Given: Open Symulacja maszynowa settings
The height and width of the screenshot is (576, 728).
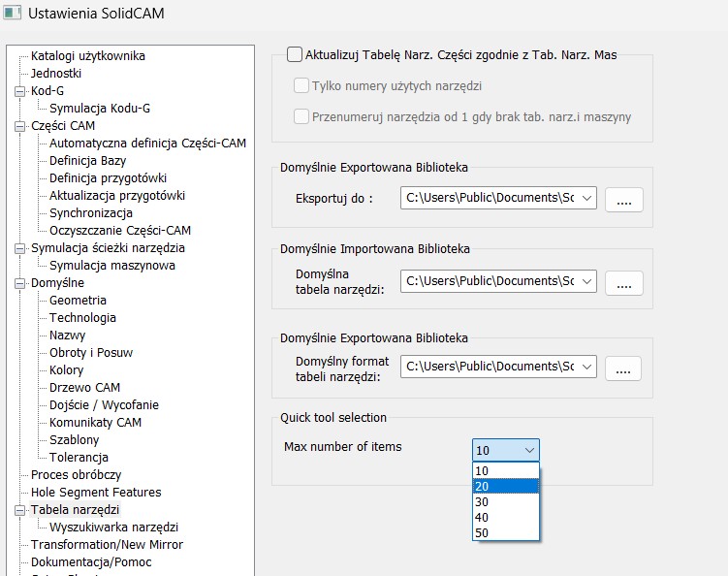Looking at the screenshot, I should point(111,266).
